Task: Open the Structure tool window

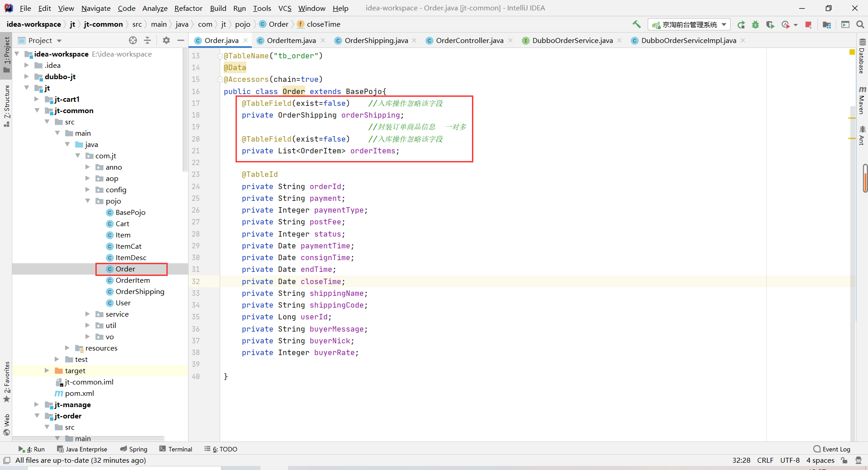Action: [7, 106]
